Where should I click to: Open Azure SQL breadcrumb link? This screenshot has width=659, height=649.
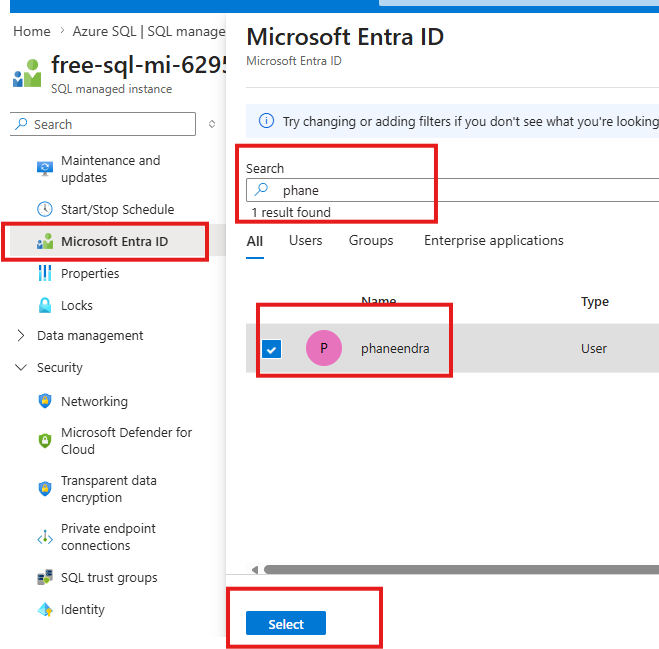tap(104, 31)
